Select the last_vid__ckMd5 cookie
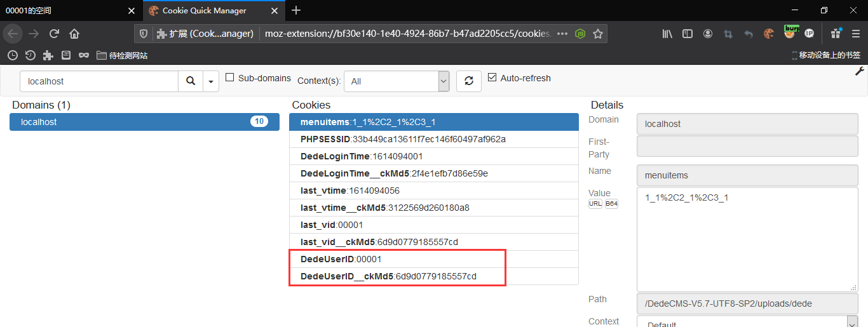The width and height of the screenshot is (868, 327). click(434, 242)
